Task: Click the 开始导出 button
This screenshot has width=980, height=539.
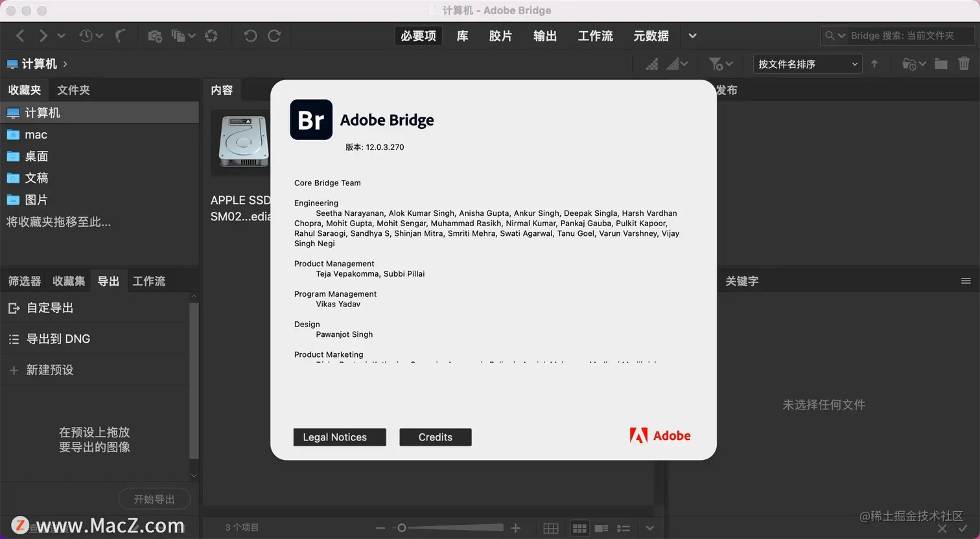Action: pyautogui.click(x=154, y=499)
